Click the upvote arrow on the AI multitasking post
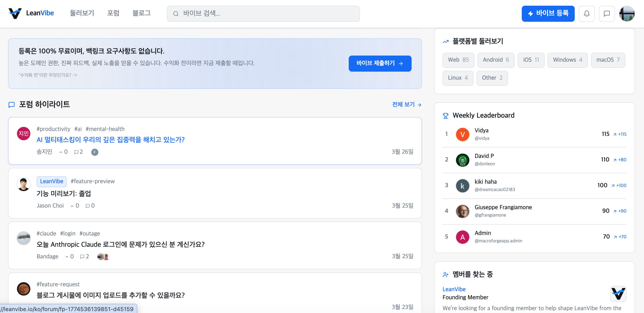 click(x=61, y=152)
